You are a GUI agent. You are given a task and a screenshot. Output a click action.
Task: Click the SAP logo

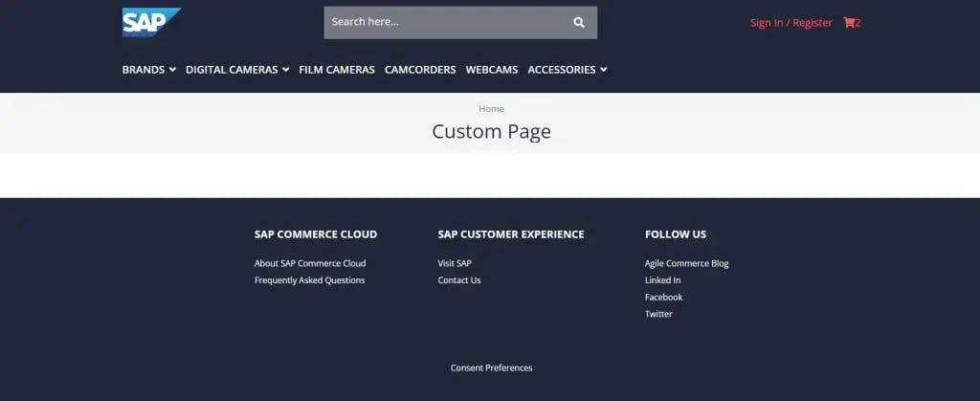(151, 22)
